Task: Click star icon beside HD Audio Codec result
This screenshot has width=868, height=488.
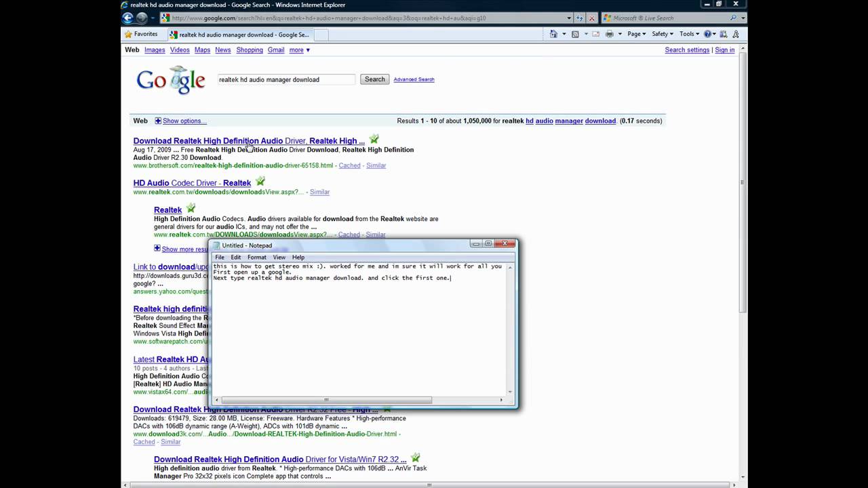Action: point(260,182)
